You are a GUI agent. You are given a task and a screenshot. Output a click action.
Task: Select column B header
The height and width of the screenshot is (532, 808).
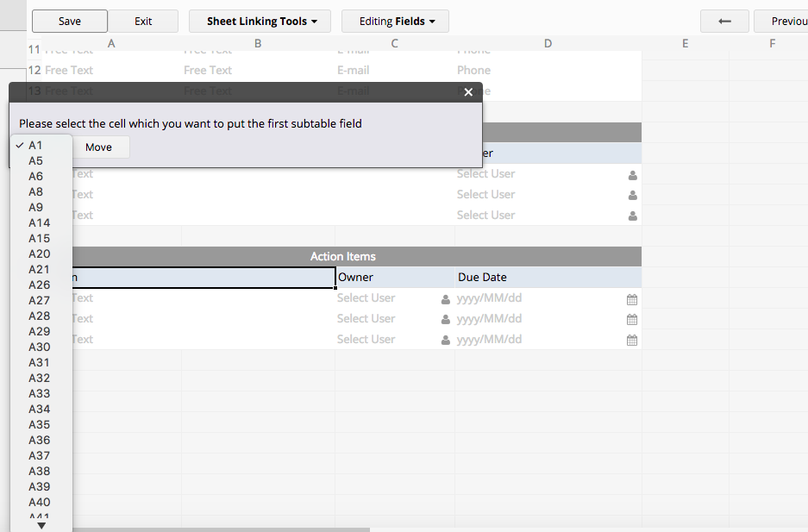[258, 44]
